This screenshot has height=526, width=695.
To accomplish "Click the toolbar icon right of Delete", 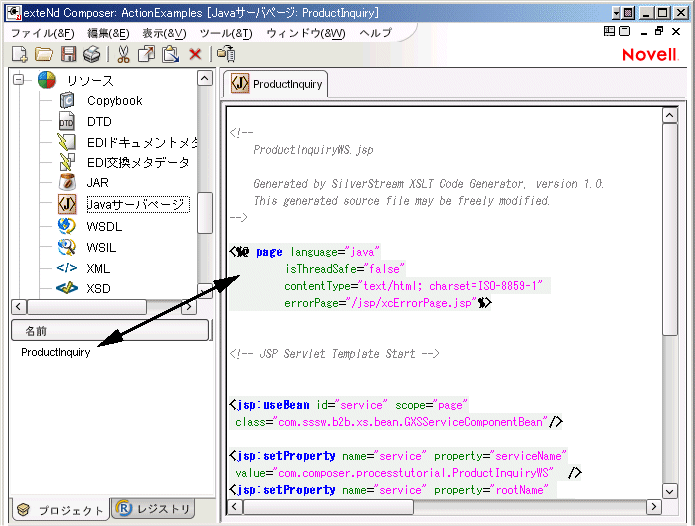I will pyautogui.click(x=226, y=54).
